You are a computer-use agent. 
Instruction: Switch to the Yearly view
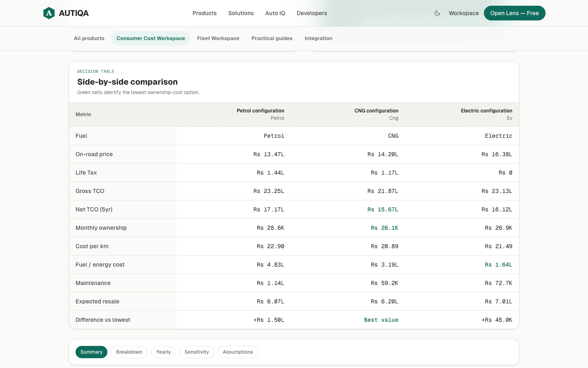(x=163, y=352)
